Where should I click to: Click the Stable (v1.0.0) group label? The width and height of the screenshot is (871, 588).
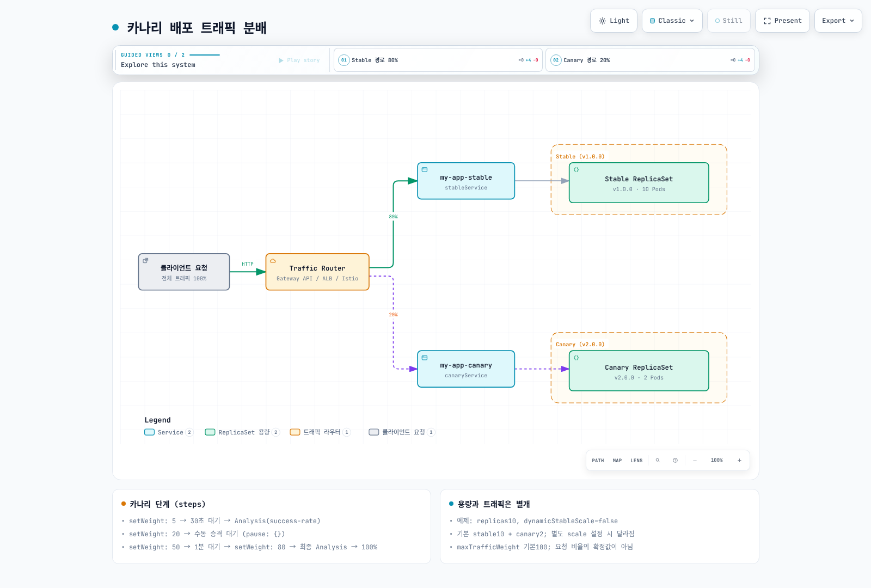tap(580, 157)
